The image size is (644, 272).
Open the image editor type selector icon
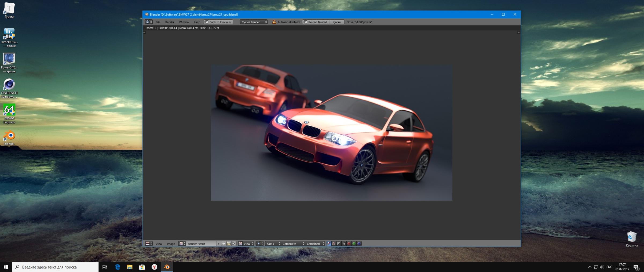point(148,244)
